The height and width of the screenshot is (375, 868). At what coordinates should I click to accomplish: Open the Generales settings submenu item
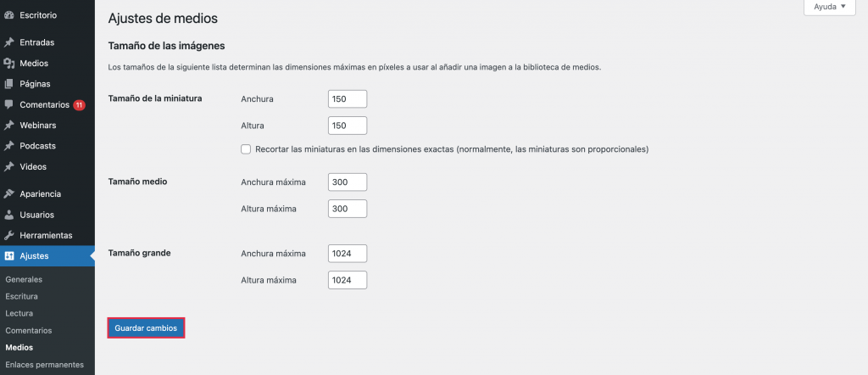pyautogui.click(x=24, y=279)
